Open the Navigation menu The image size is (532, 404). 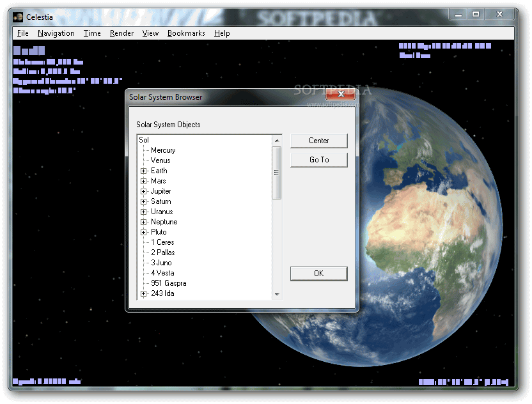click(x=56, y=33)
